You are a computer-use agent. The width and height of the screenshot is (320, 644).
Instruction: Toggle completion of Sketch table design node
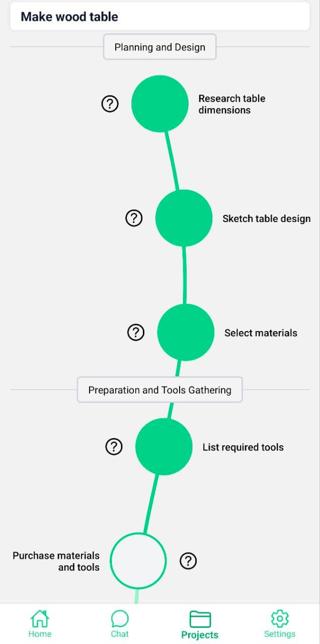(x=184, y=218)
